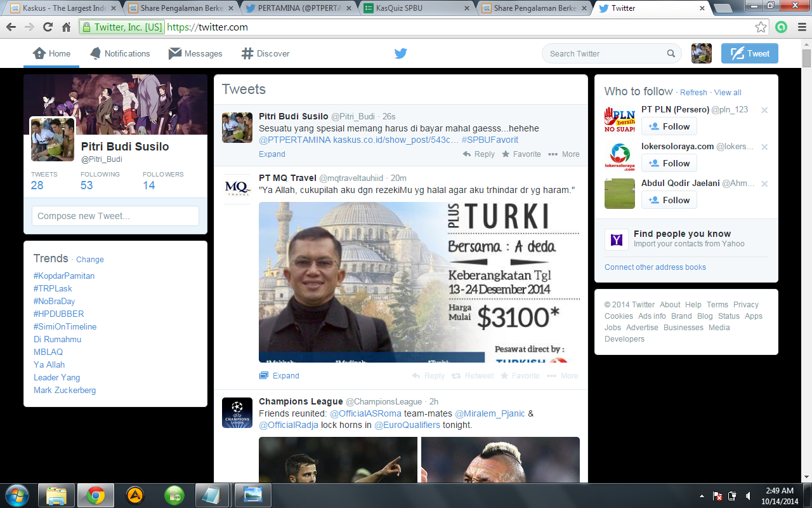Open File Explorer from the taskbar
812x508 pixels.
tap(56, 495)
